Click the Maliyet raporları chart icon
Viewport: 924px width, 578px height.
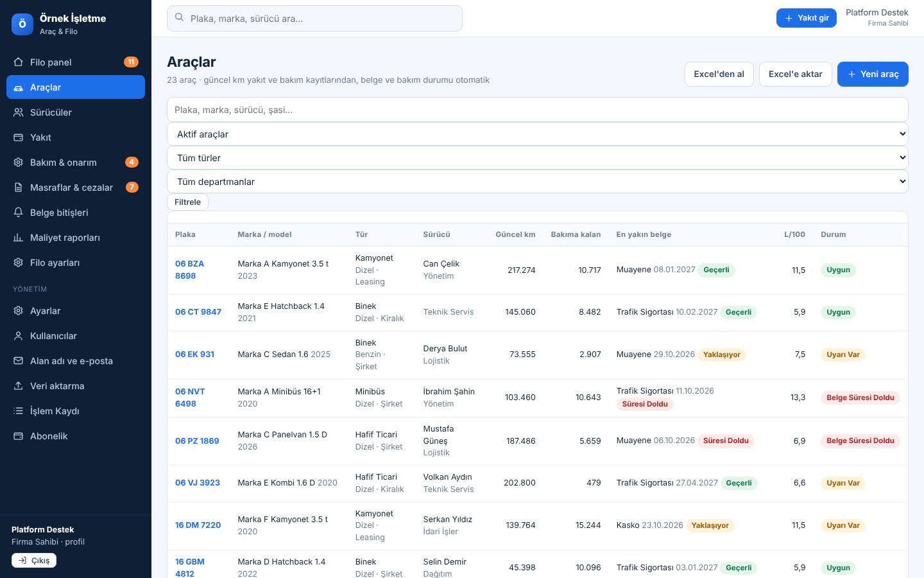pyautogui.click(x=18, y=238)
